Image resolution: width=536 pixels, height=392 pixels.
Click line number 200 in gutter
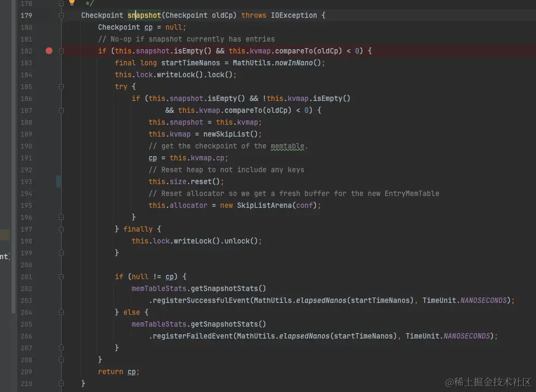[26, 265]
